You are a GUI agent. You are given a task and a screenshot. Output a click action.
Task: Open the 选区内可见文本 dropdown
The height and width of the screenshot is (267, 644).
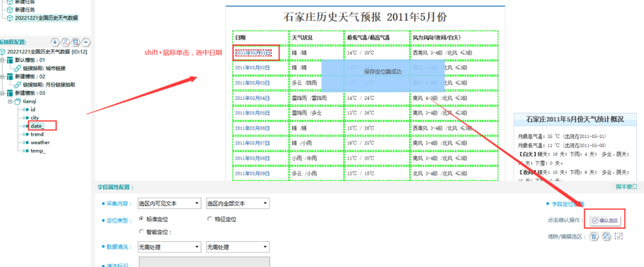(169, 203)
